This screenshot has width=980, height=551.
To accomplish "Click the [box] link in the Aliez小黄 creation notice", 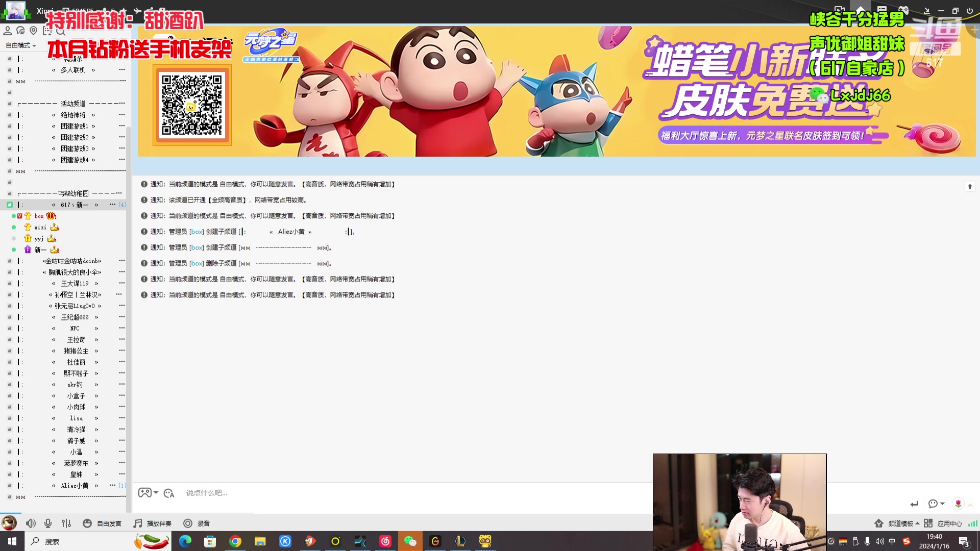I will [197, 232].
